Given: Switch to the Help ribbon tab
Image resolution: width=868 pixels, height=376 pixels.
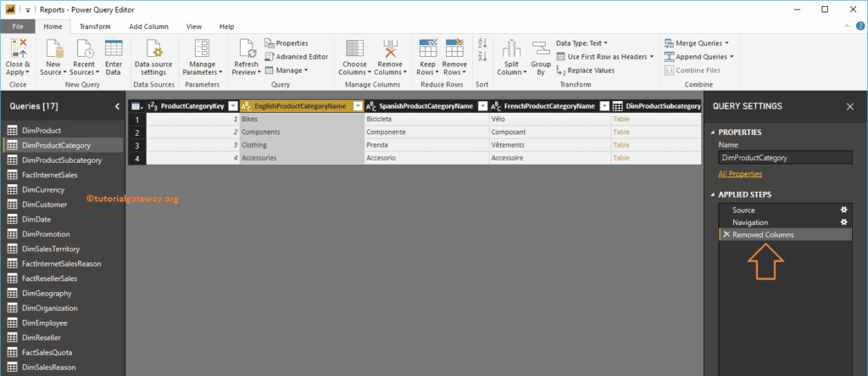Looking at the screenshot, I should (x=227, y=26).
